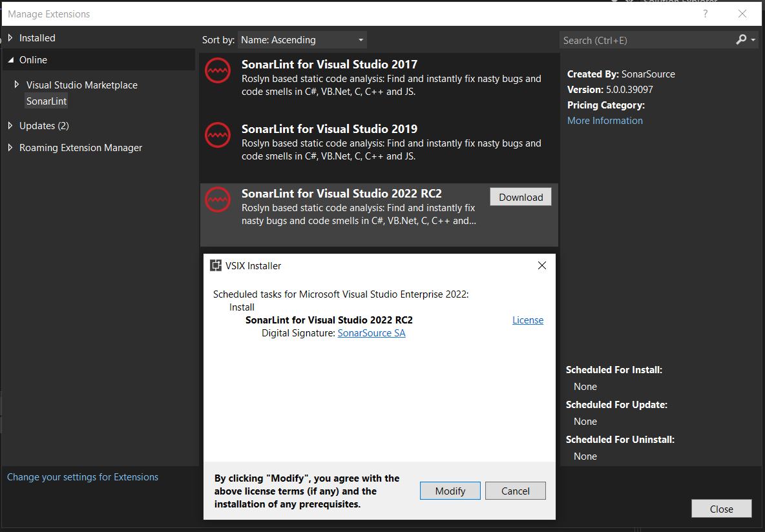This screenshot has height=532, width=765.
Task: Open the search options dropdown arrow
Action: point(754,40)
